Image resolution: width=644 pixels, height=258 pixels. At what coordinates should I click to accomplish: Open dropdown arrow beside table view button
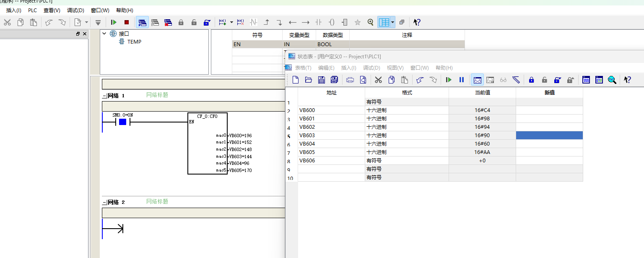pos(393,22)
